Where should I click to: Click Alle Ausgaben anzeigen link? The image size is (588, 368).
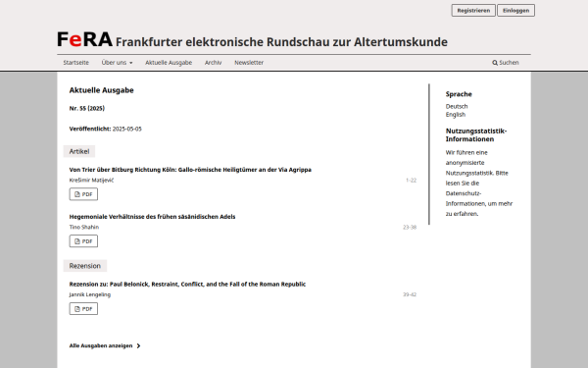click(105, 345)
